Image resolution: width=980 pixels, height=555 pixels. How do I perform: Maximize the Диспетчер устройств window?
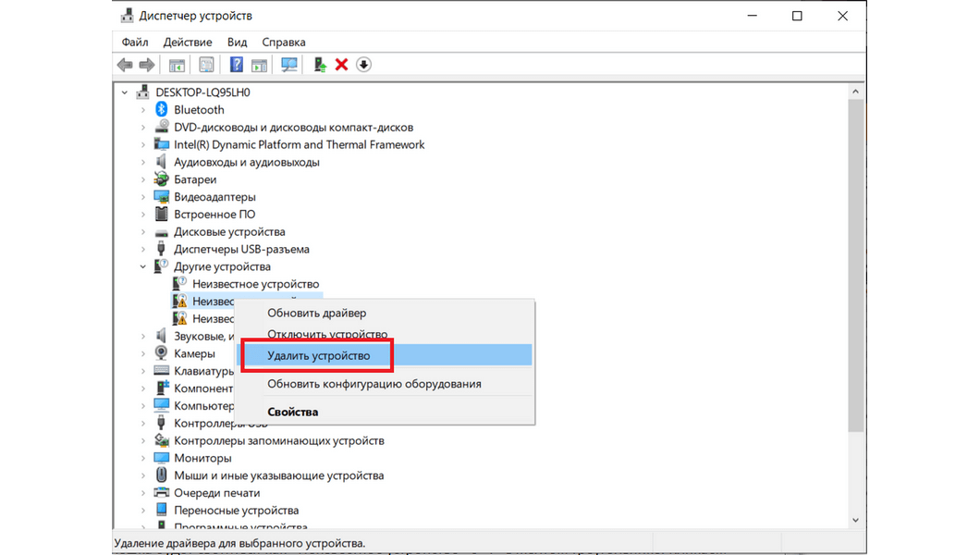coord(797,16)
